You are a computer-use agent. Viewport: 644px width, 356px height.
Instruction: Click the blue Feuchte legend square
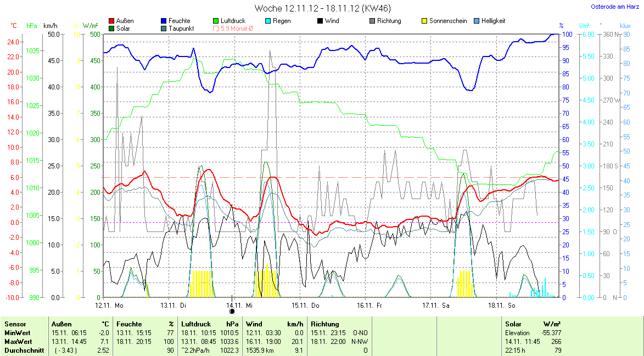click(x=164, y=21)
